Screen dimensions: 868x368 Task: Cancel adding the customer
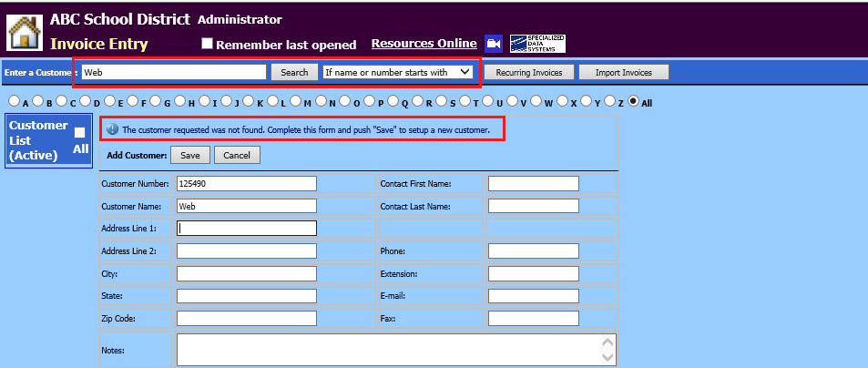coord(237,155)
